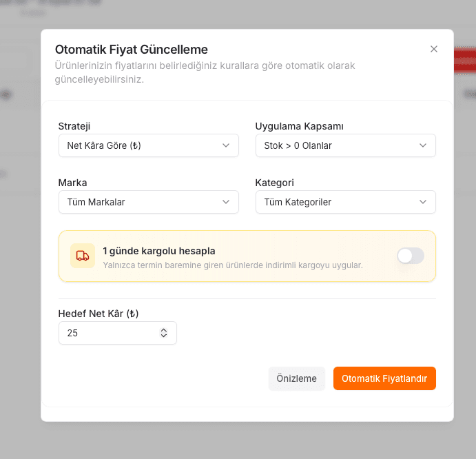Click the Otomatik Fiyat Güncelleme heading

[131, 50]
